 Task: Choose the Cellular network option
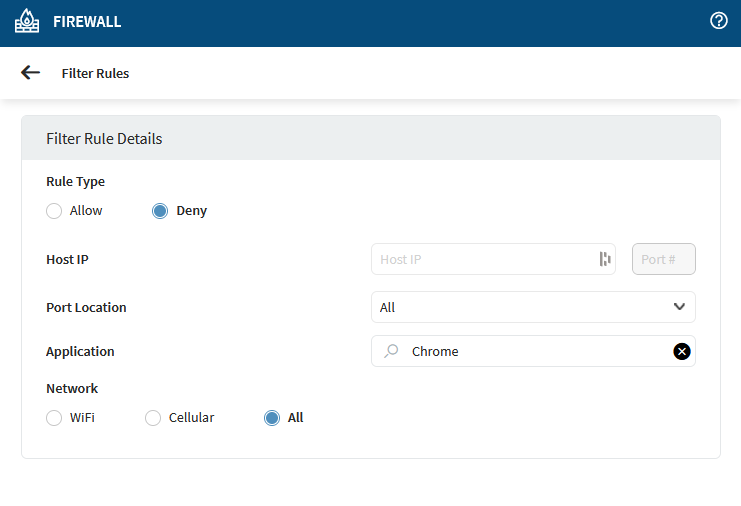point(153,418)
